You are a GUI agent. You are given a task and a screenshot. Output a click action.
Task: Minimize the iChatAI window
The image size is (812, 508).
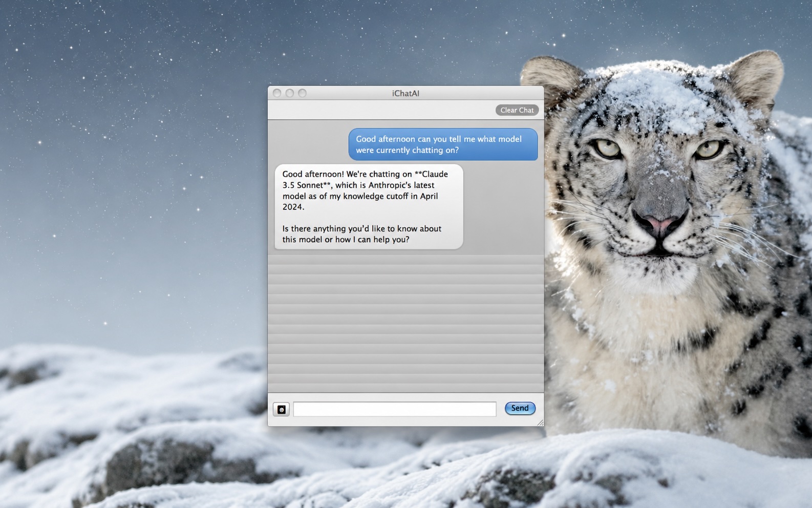coord(290,93)
